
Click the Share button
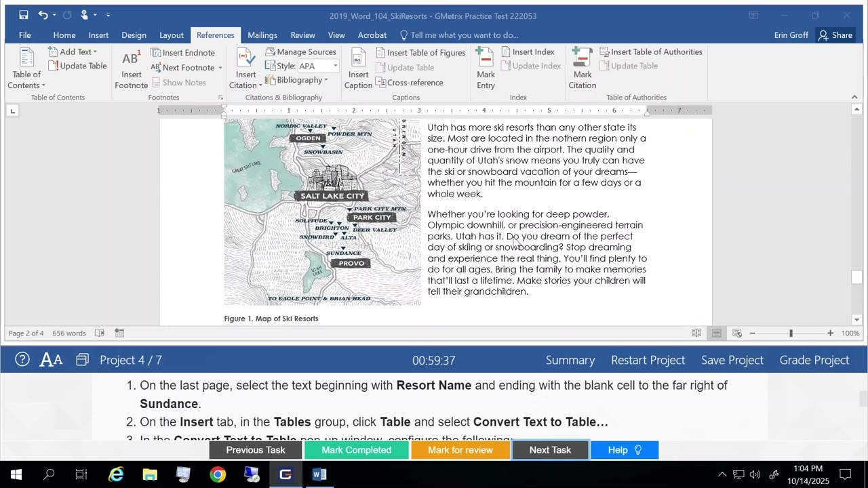click(x=835, y=35)
